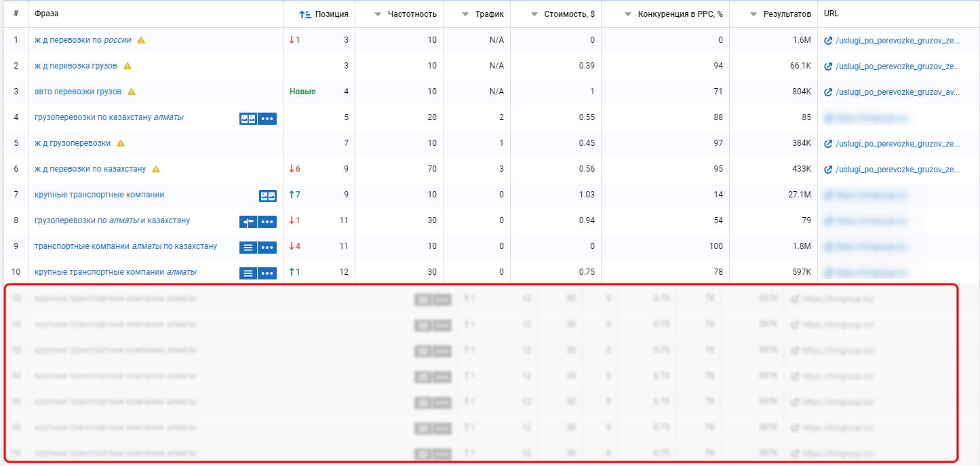Image resolution: width=980 pixels, height=466 pixels.
Task: Click warning icon beside 'ж д грузоперевозки'
Action: coord(121,143)
